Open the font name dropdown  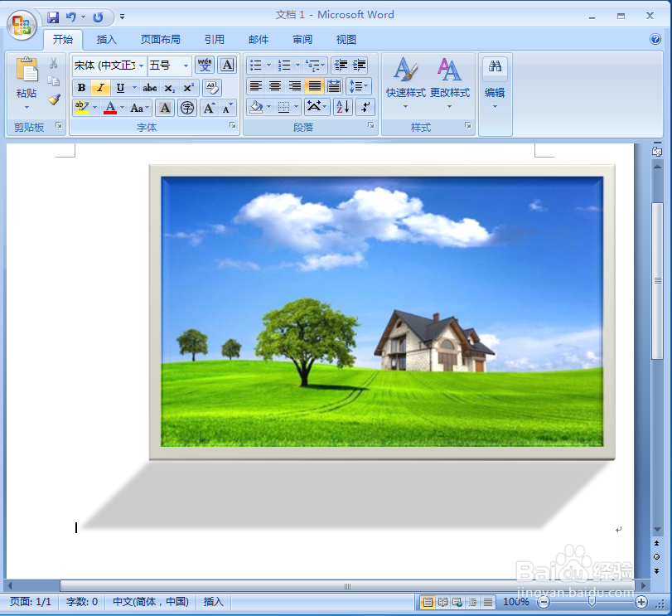click(x=141, y=65)
